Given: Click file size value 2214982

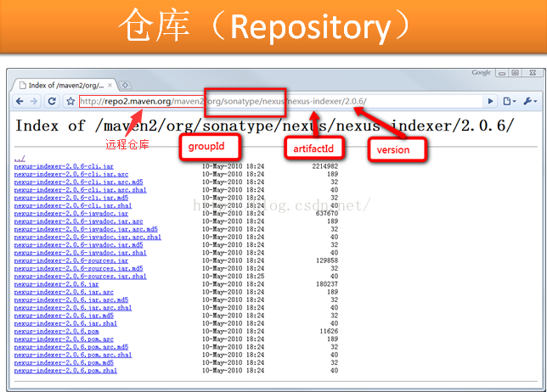Looking at the screenshot, I should (325, 166).
